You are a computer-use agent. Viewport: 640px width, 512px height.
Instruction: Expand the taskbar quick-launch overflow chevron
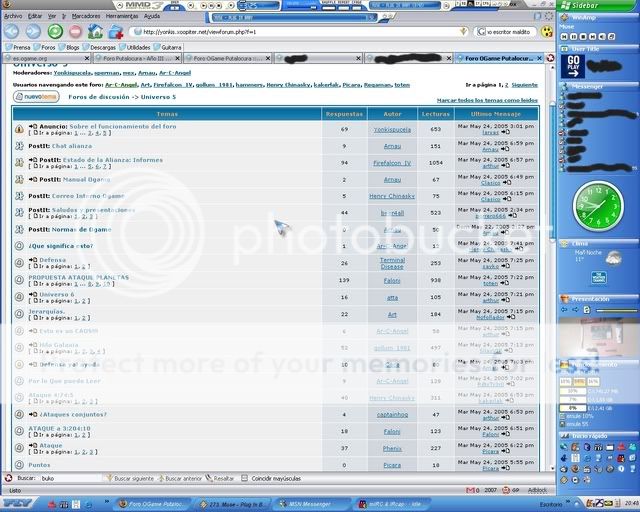point(107,501)
